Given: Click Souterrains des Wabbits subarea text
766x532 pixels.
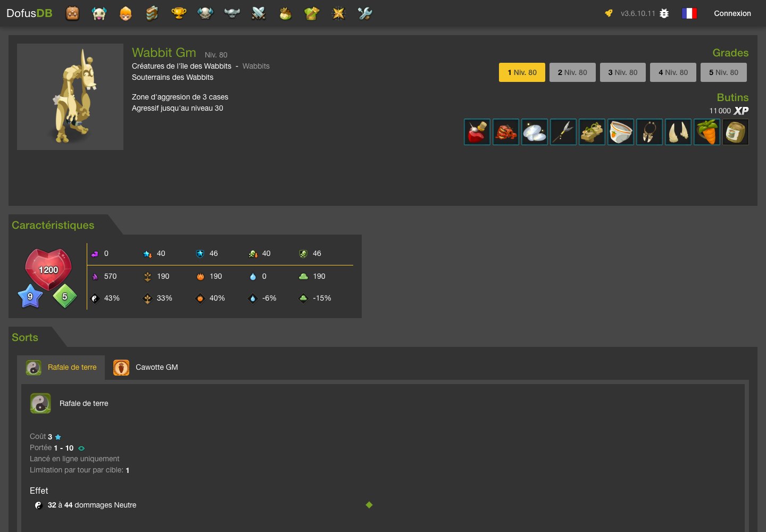Looking at the screenshot, I should (x=172, y=77).
